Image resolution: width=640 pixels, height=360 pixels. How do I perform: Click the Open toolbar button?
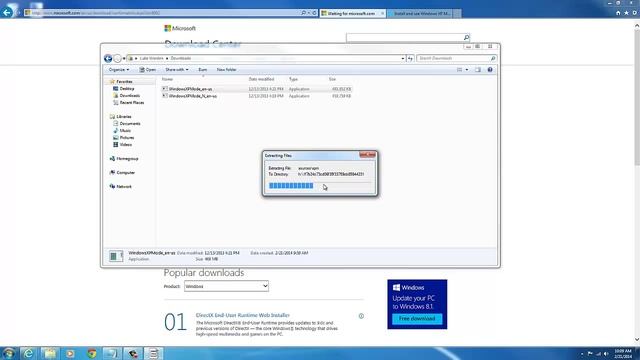coord(148,70)
